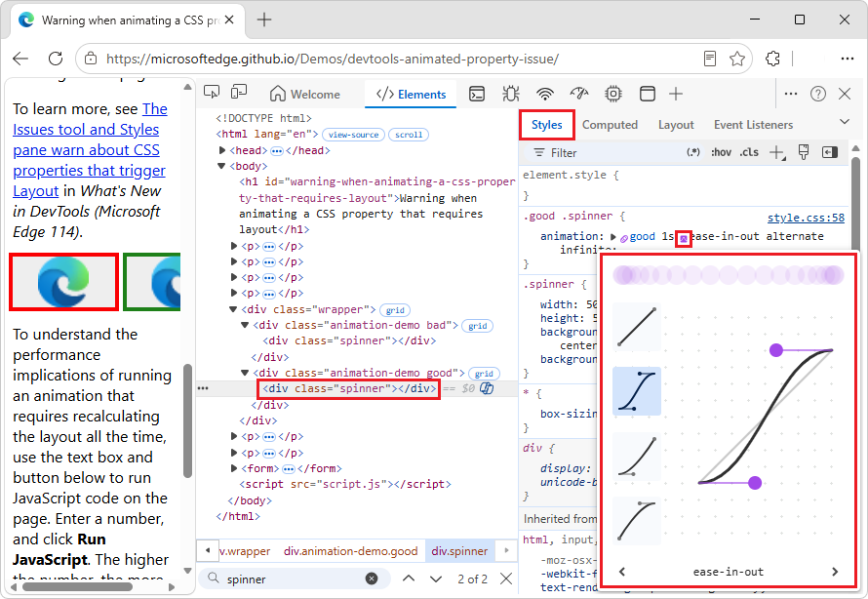Open animation link icon before good
Image resolution: width=868 pixels, height=599 pixels.
click(x=624, y=238)
